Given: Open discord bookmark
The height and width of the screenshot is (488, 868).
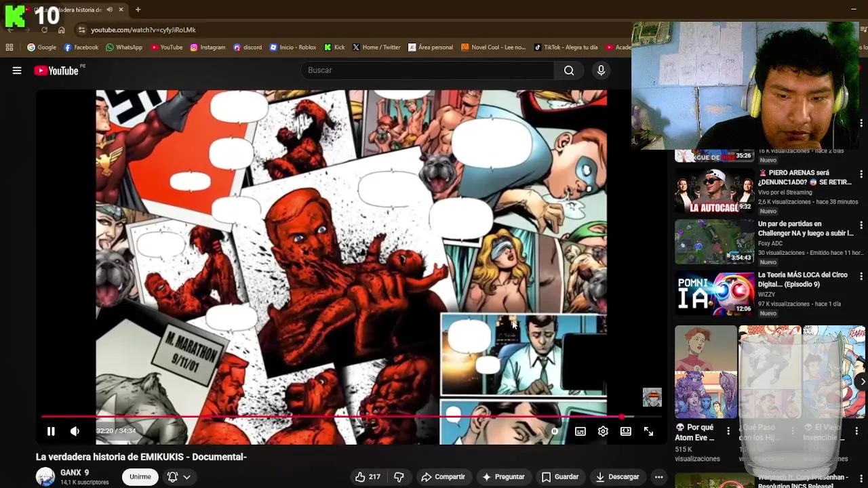Looking at the screenshot, I should pos(248,47).
